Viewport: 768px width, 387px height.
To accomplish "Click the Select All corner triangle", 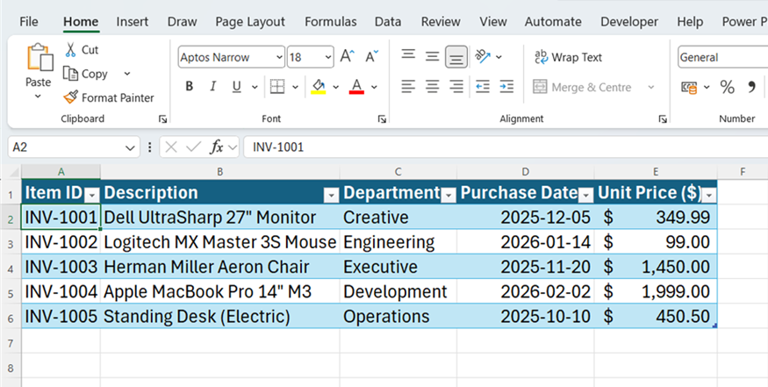I will tap(14, 172).
